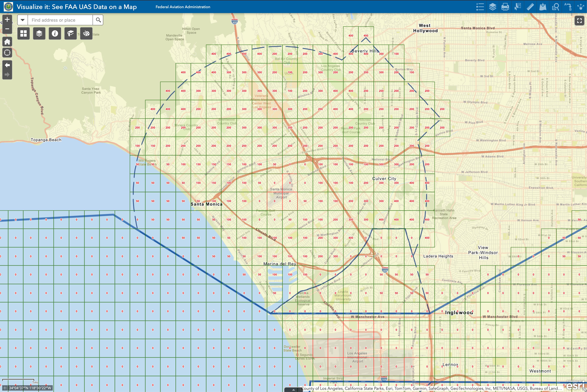Open the Legend widget in header

point(480,7)
